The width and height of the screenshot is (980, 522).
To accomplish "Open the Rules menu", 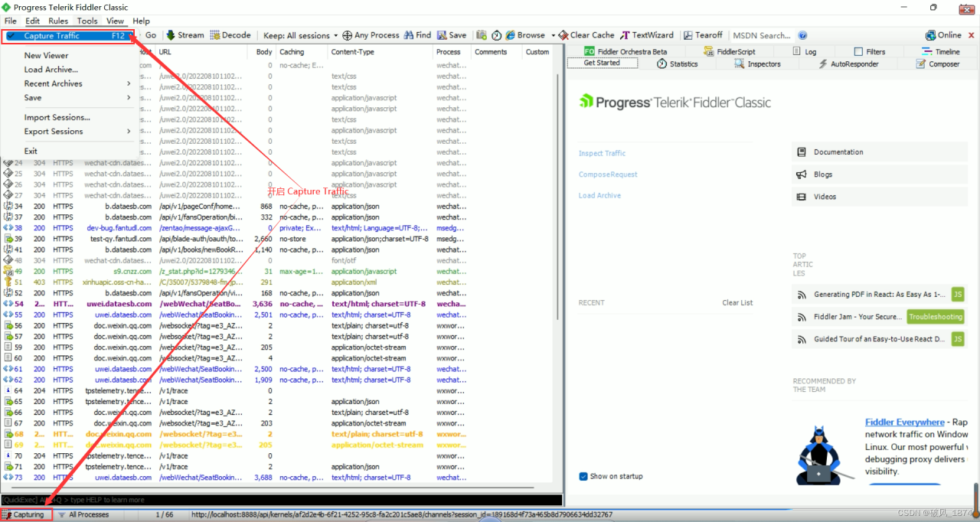I will 58,21.
